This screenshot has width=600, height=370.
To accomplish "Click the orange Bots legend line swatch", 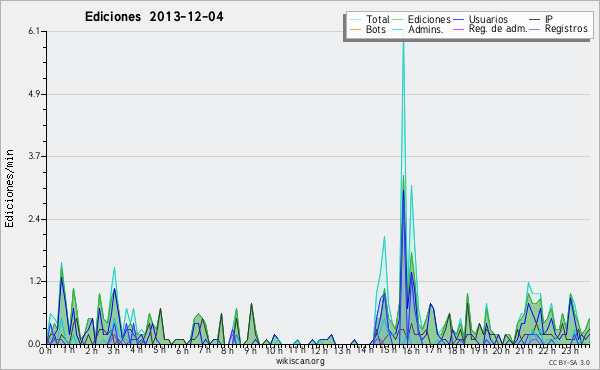I will [355, 29].
